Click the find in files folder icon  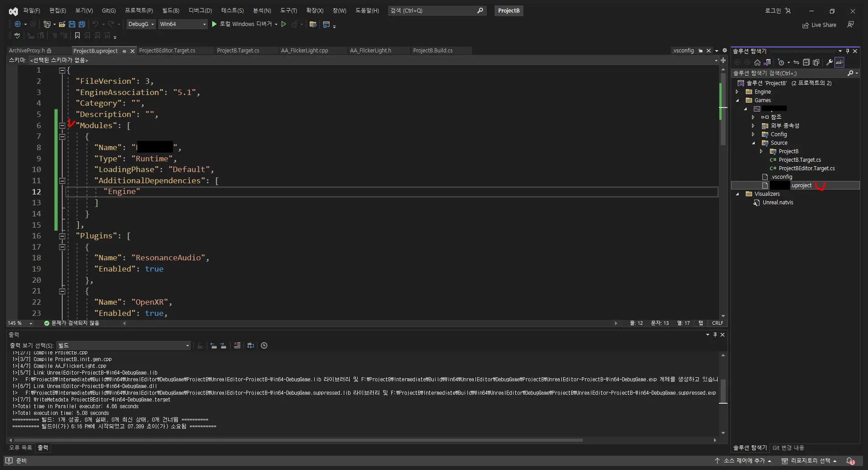pyautogui.click(x=313, y=24)
